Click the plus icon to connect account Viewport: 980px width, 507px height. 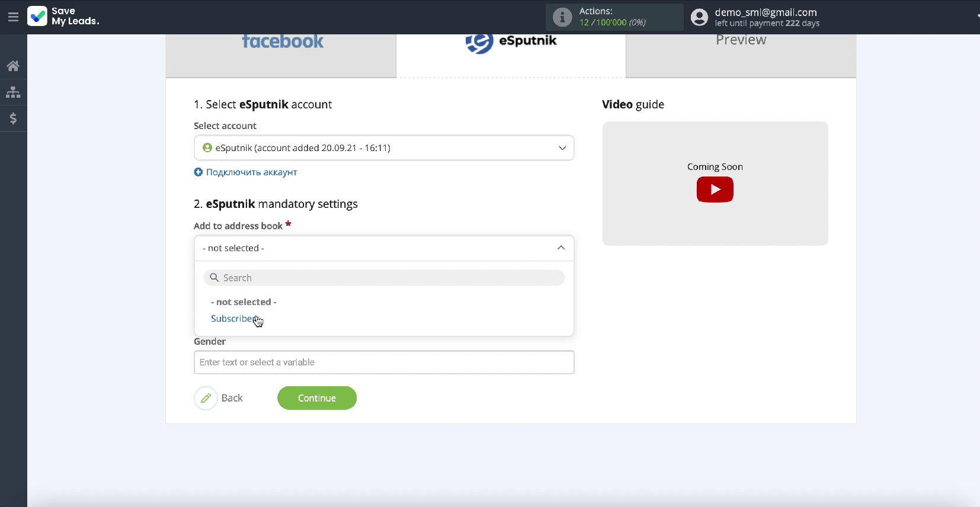coord(198,172)
